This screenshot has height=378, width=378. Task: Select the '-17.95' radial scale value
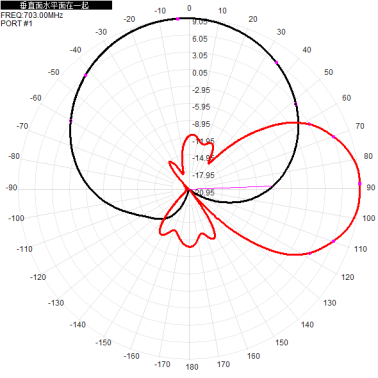pyautogui.click(x=203, y=175)
